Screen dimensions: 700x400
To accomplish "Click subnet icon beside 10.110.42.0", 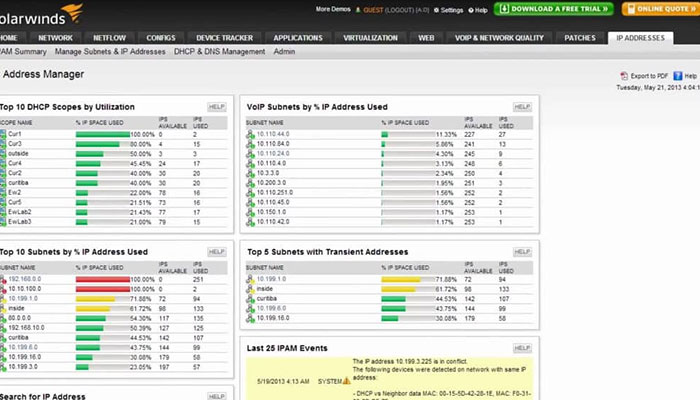I will point(250,222).
